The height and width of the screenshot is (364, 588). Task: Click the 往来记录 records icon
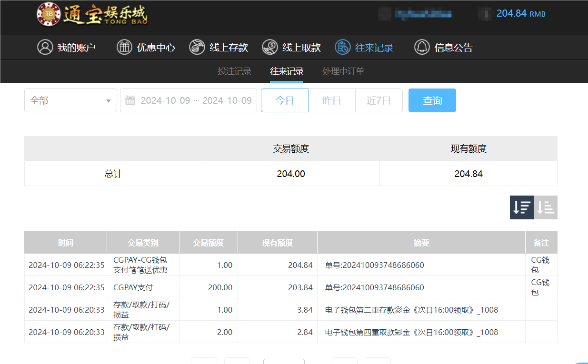click(342, 47)
